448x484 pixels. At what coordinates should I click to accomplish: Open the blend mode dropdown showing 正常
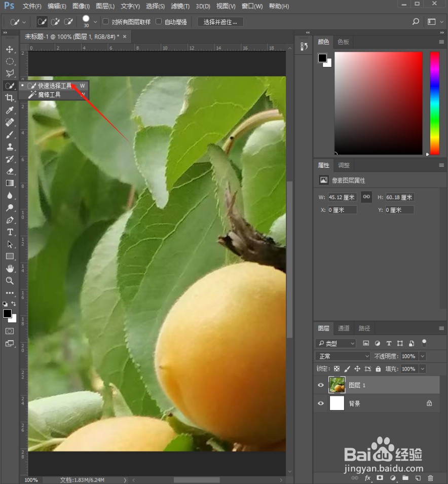click(342, 356)
